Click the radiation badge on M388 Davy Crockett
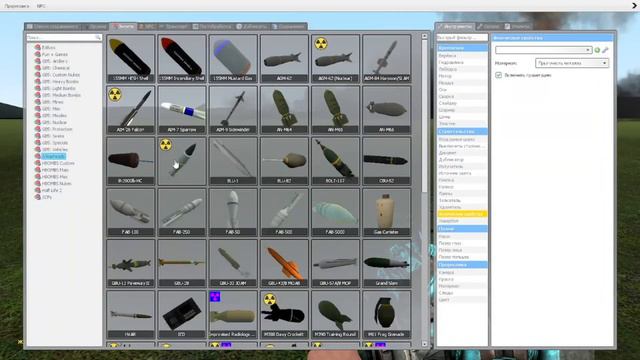The height and width of the screenshot is (360, 640). pos(269,300)
